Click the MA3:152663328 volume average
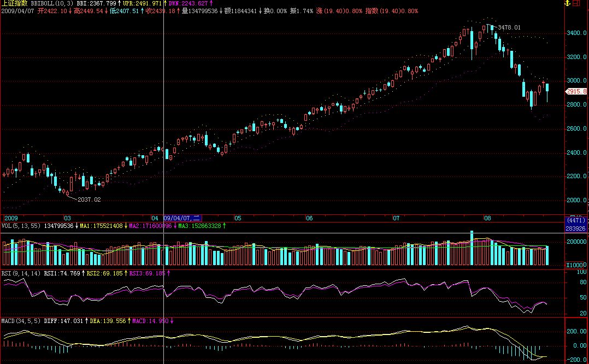Screen dimensions: 589x364 tap(199, 226)
